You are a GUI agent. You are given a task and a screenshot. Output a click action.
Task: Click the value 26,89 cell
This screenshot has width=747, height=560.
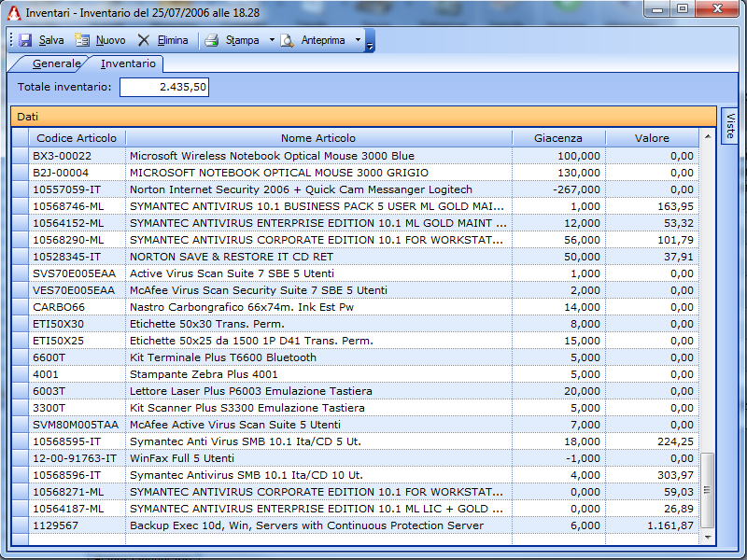(x=652, y=509)
